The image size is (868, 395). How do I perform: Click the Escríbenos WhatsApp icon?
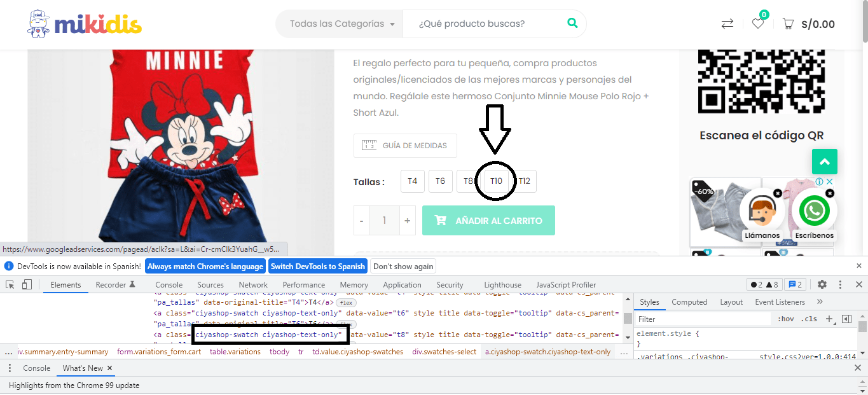(815, 211)
